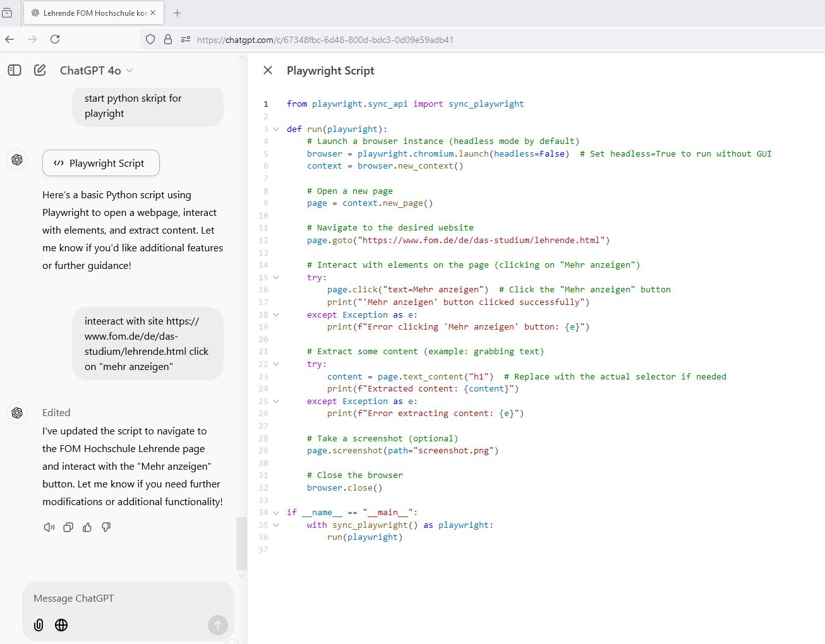Open a new browser tab

[x=178, y=13]
